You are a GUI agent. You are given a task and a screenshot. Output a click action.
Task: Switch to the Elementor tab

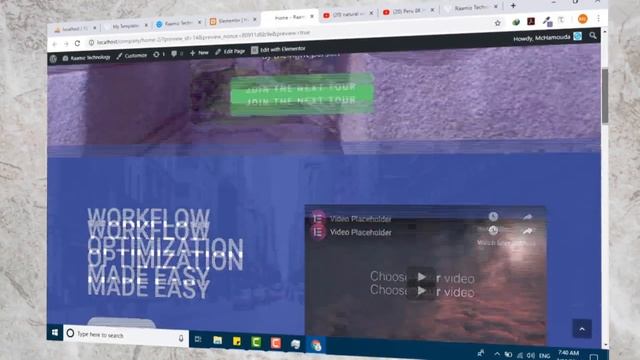[x=233, y=20]
